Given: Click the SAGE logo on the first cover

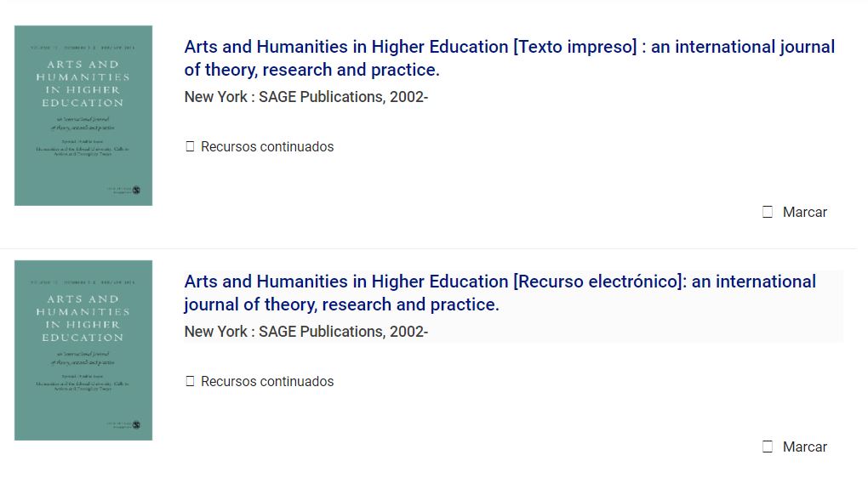Looking at the screenshot, I should click(x=135, y=191).
